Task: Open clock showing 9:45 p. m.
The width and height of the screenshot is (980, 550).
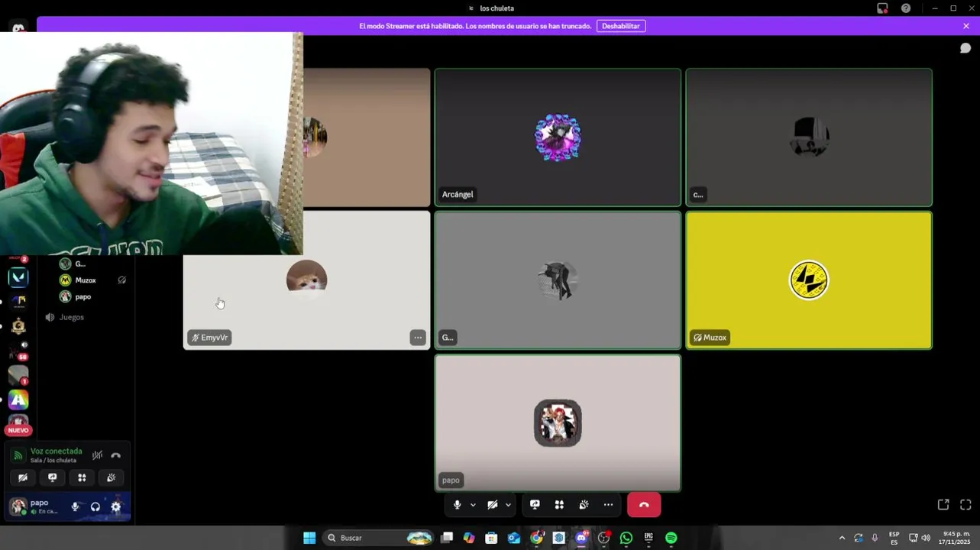Action: click(956, 538)
